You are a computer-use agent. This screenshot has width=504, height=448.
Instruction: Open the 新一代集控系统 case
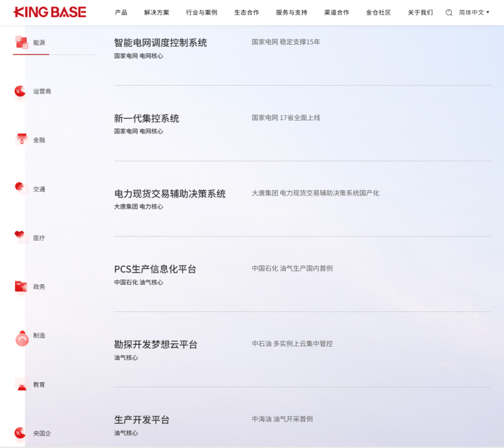coord(147,119)
